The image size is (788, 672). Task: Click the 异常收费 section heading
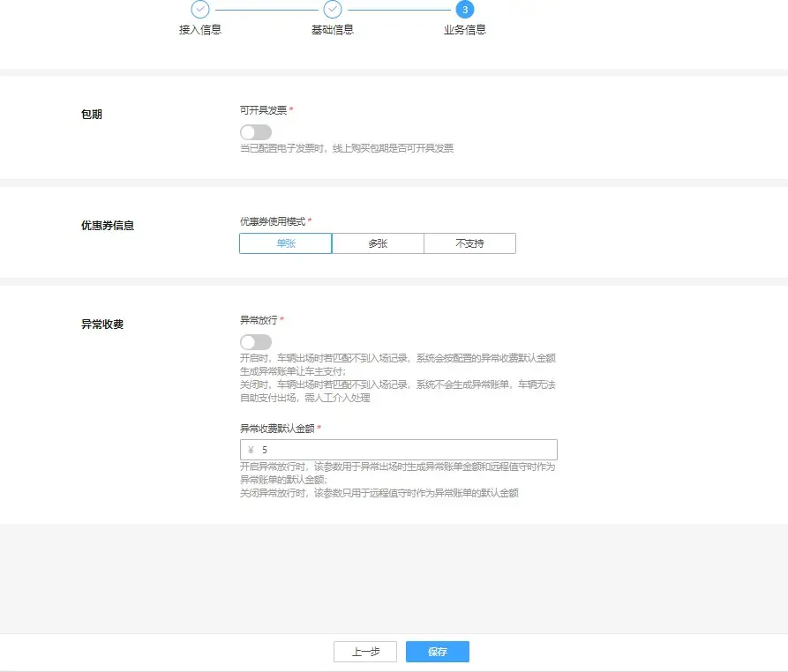point(102,325)
